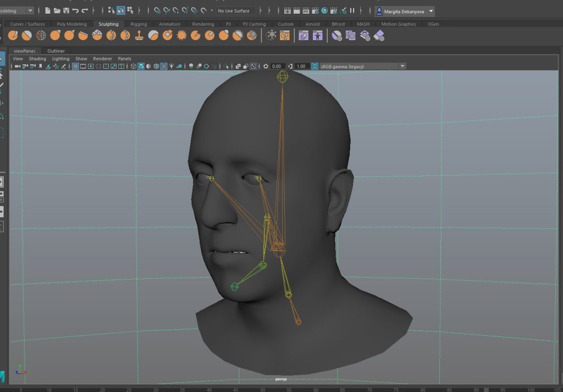Click the Stamp sculpting tool icon

click(140, 35)
